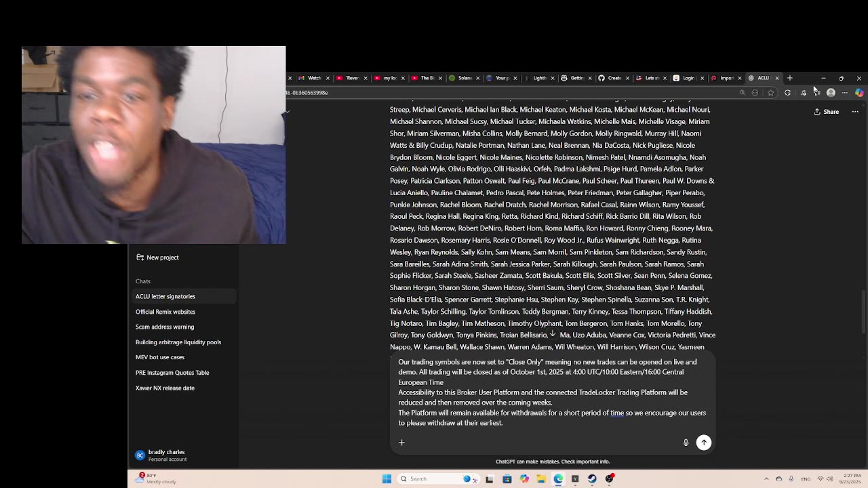868x488 pixels.
Task: Open the browser settings and more menu
Action: point(845,93)
